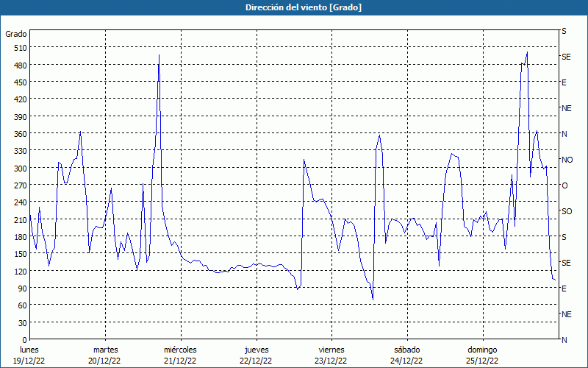Click the "NO" compass label on right axis

pyautogui.click(x=567, y=160)
